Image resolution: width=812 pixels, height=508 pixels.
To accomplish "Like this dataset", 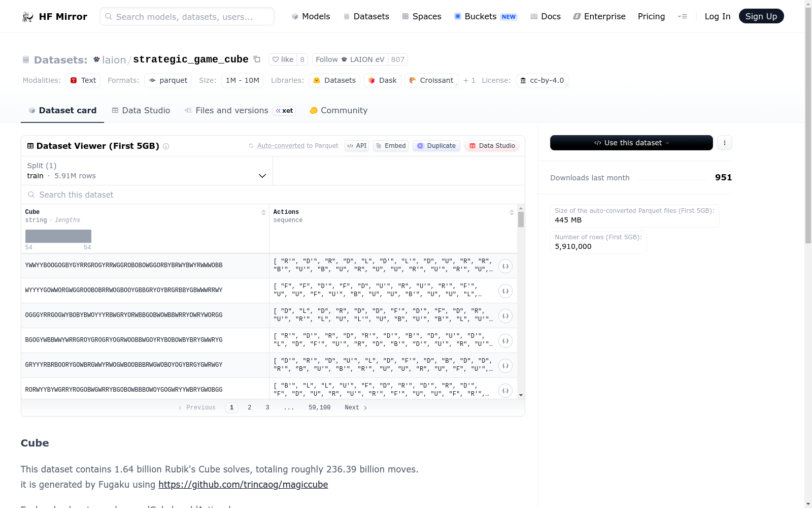I will [x=283, y=59].
